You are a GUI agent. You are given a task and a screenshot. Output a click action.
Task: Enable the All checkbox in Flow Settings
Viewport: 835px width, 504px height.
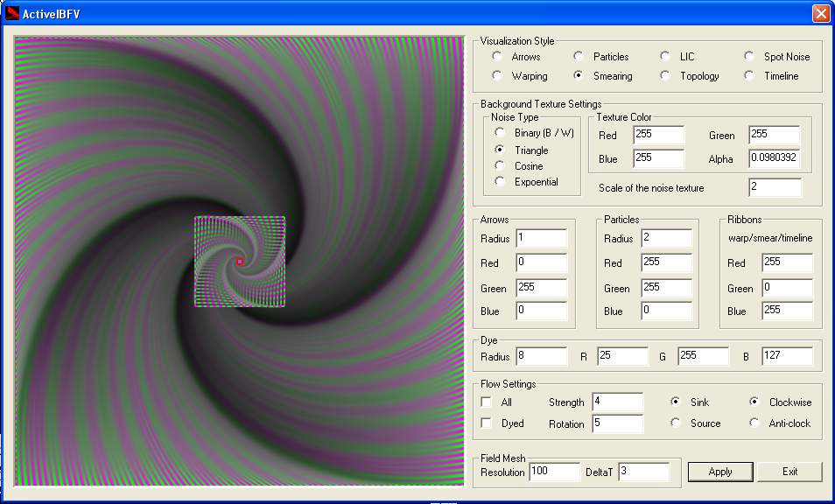[487, 402]
